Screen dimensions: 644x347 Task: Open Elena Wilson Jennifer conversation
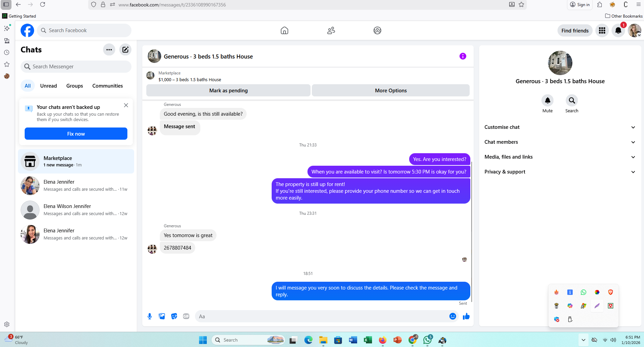click(x=76, y=210)
